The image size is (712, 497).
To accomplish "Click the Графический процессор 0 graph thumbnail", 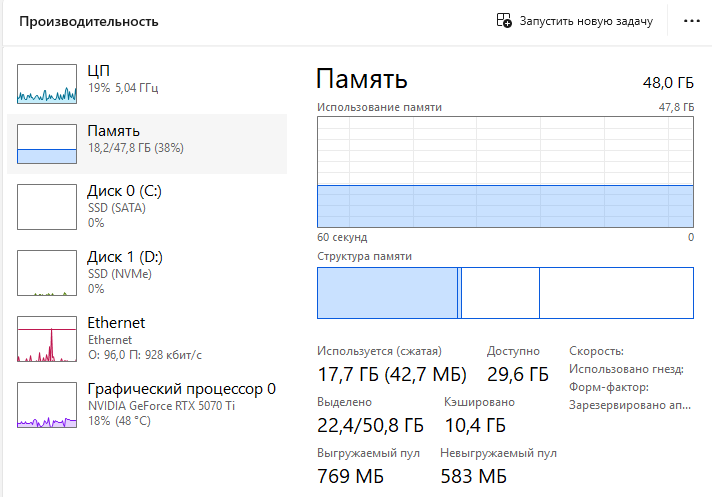I will coord(47,405).
